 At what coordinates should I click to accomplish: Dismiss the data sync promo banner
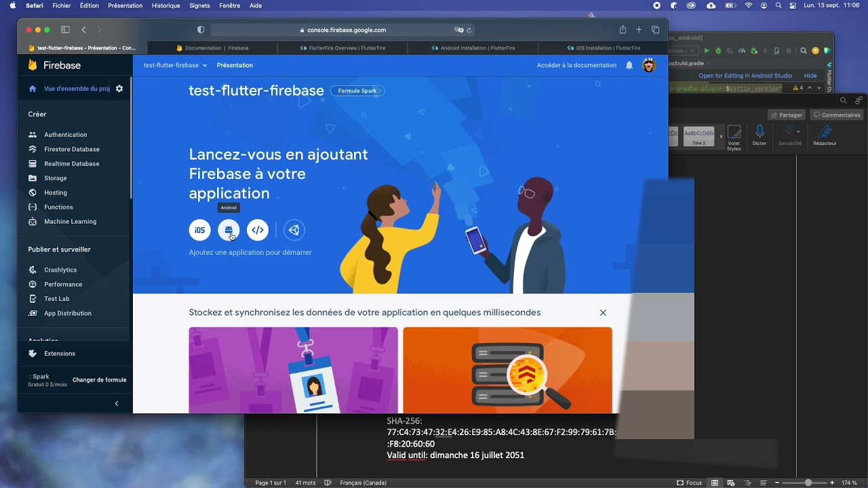tap(603, 312)
